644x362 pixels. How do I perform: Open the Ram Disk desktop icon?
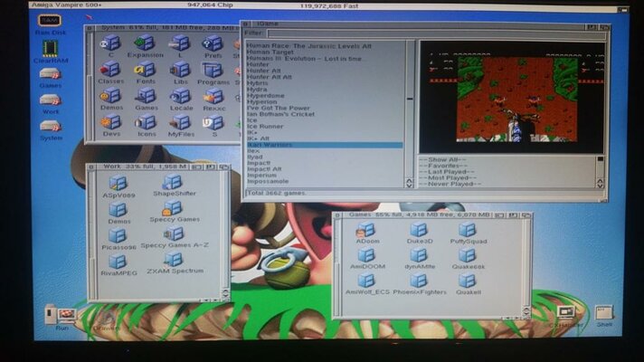(50, 23)
